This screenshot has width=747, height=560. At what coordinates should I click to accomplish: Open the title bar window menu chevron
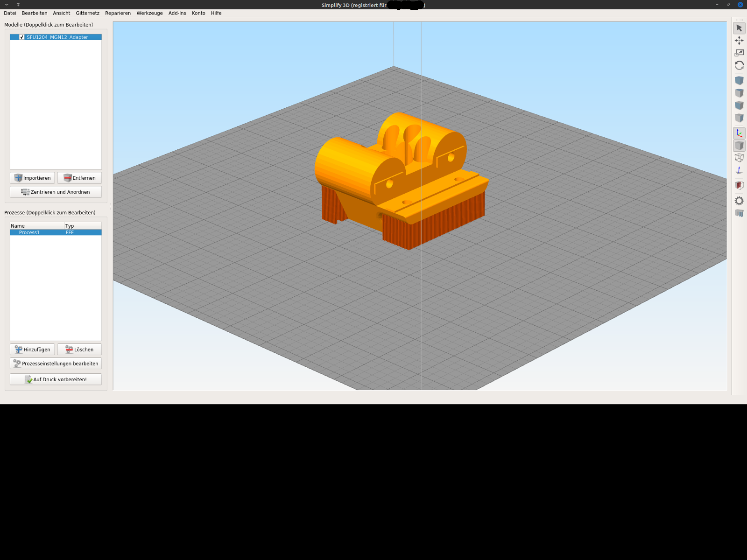pos(7,5)
